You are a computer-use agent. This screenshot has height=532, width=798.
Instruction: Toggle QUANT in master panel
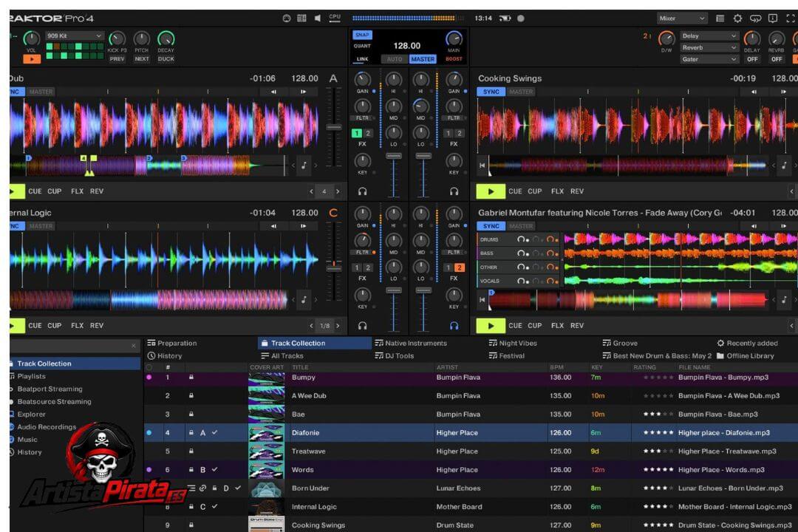click(362, 46)
